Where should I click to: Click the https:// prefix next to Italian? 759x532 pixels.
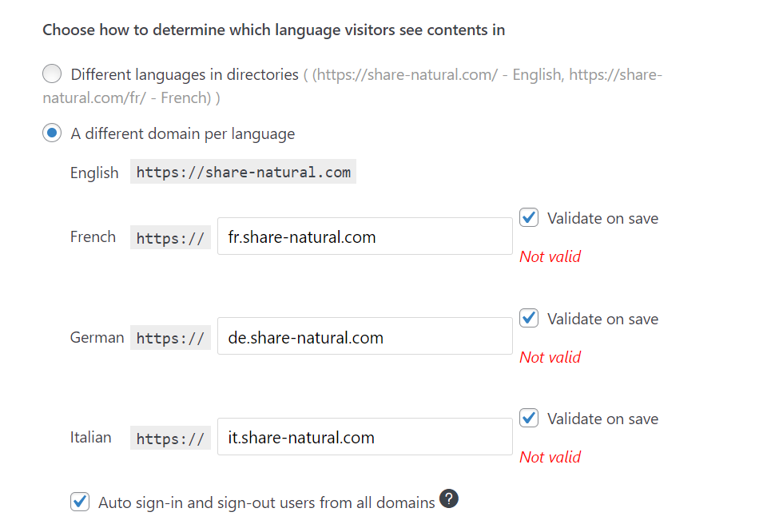[x=170, y=439]
